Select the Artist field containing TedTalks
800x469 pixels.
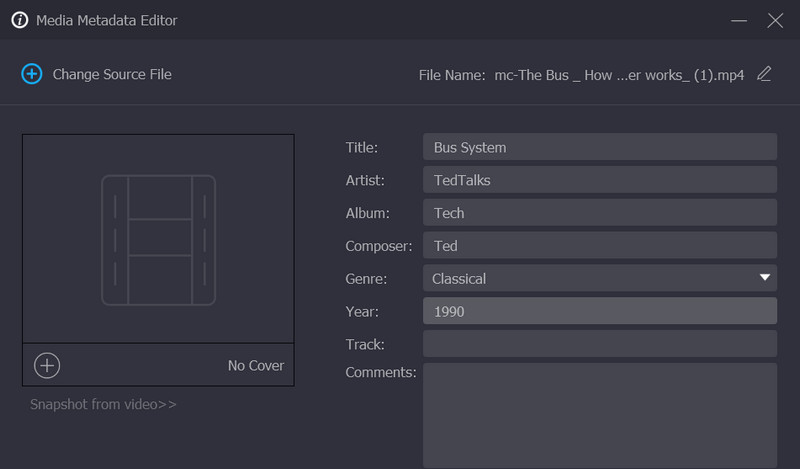(x=599, y=180)
